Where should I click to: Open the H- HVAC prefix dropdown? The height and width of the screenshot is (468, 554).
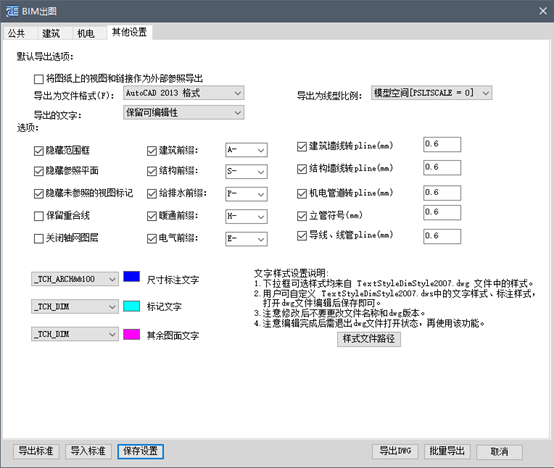246,216
